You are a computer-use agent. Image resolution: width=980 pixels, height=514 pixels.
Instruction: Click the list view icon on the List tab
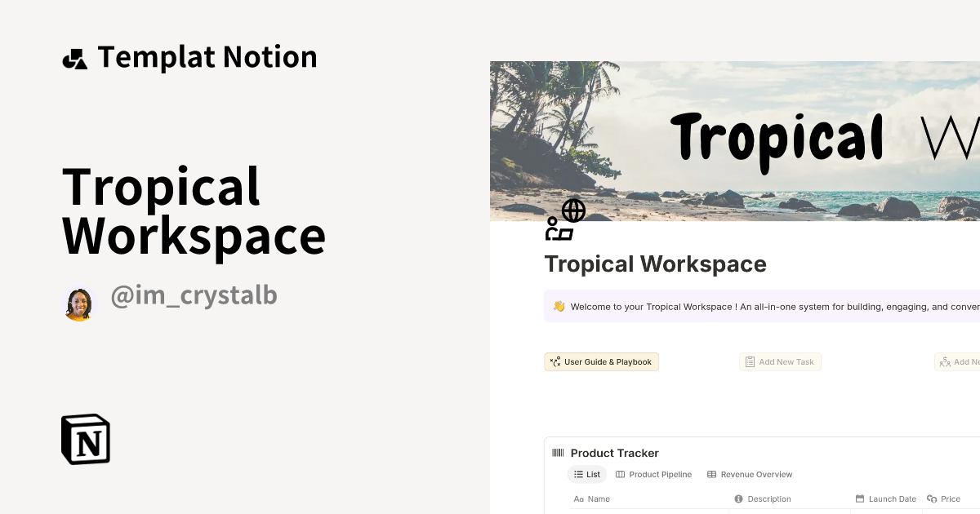577,474
